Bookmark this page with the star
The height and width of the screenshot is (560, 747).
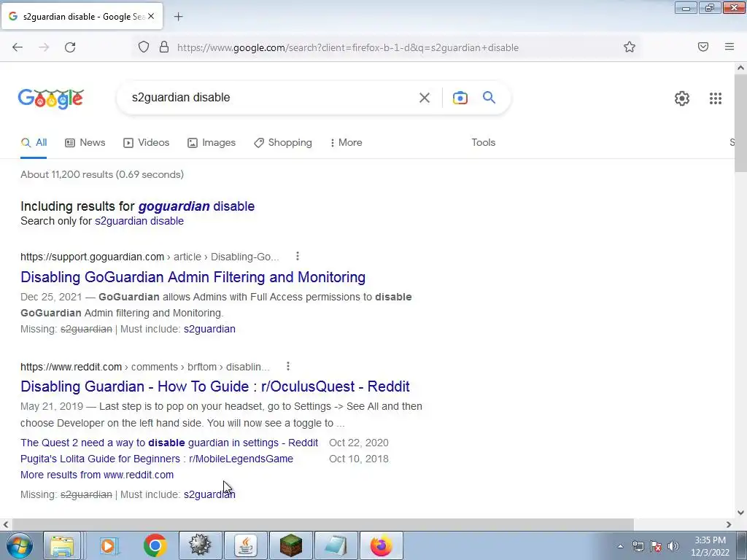(630, 47)
